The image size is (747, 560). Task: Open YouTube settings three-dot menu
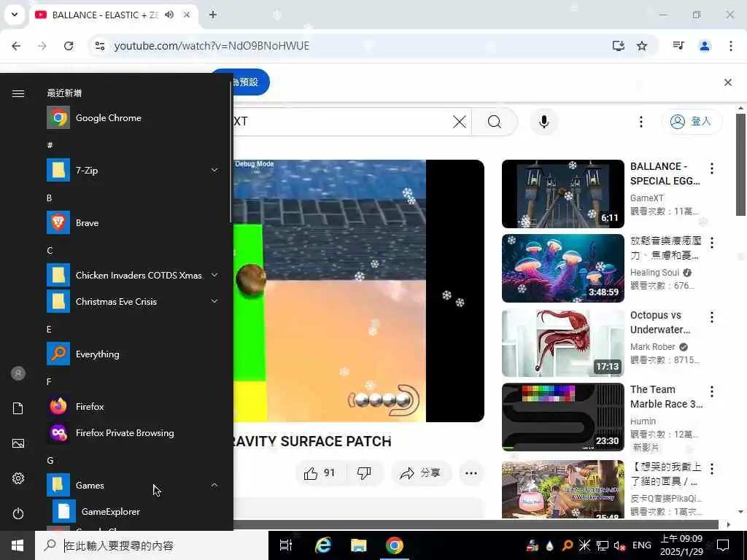coord(641,122)
